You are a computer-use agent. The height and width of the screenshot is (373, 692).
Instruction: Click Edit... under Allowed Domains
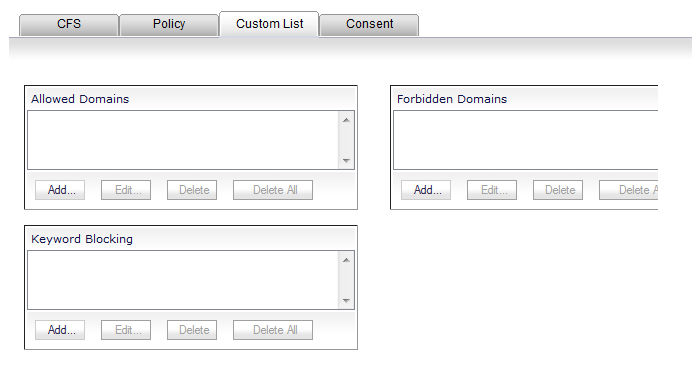coord(126,190)
